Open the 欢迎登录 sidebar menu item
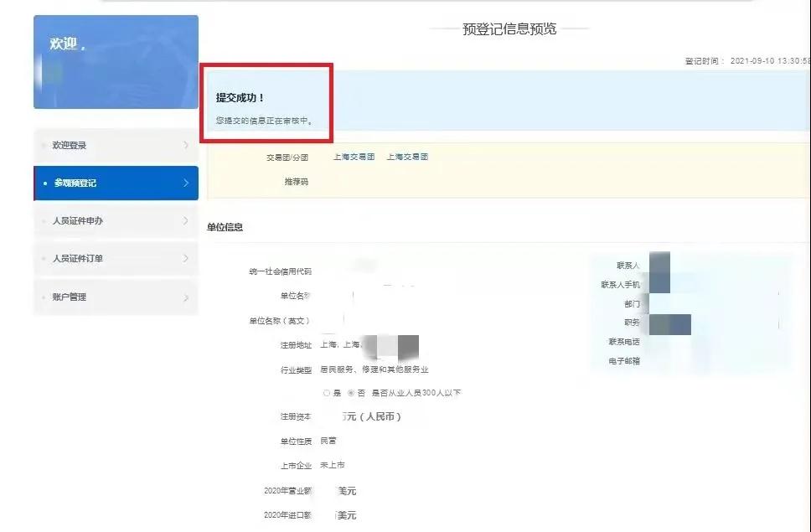The height and width of the screenshot is (532, 811). 70,146
